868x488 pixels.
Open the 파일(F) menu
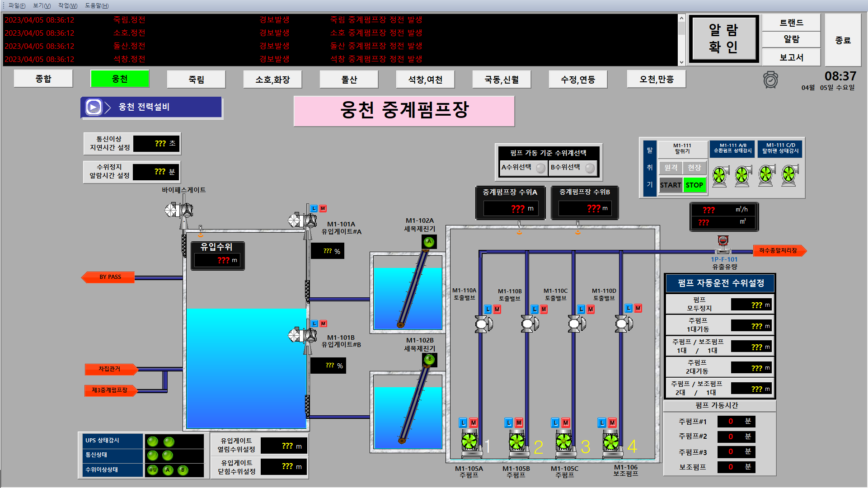tap(17, 5)
